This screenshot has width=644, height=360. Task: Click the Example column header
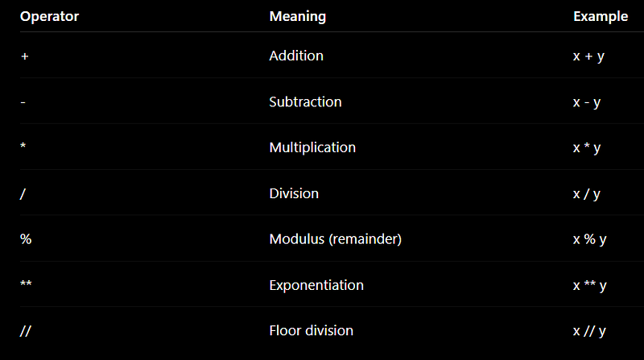pyautogui.click(x=601, y=16)
